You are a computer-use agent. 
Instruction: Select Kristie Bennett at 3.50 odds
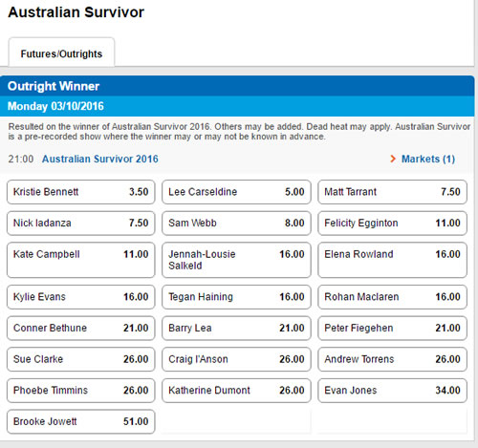(81, 192)
